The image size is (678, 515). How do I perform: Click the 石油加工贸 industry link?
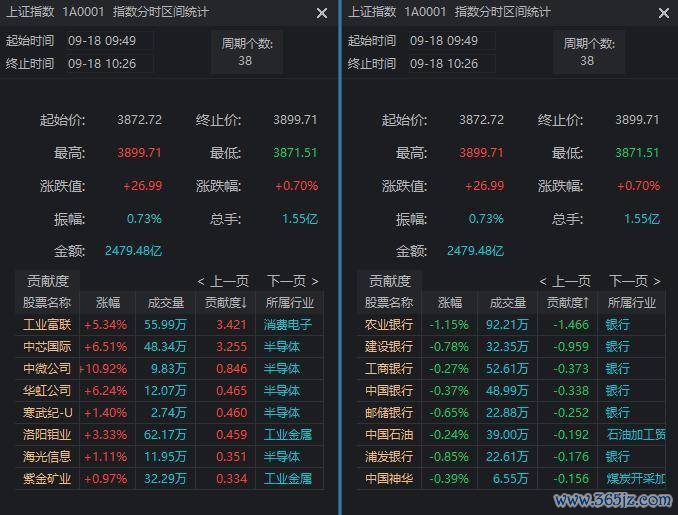(635, 434)
